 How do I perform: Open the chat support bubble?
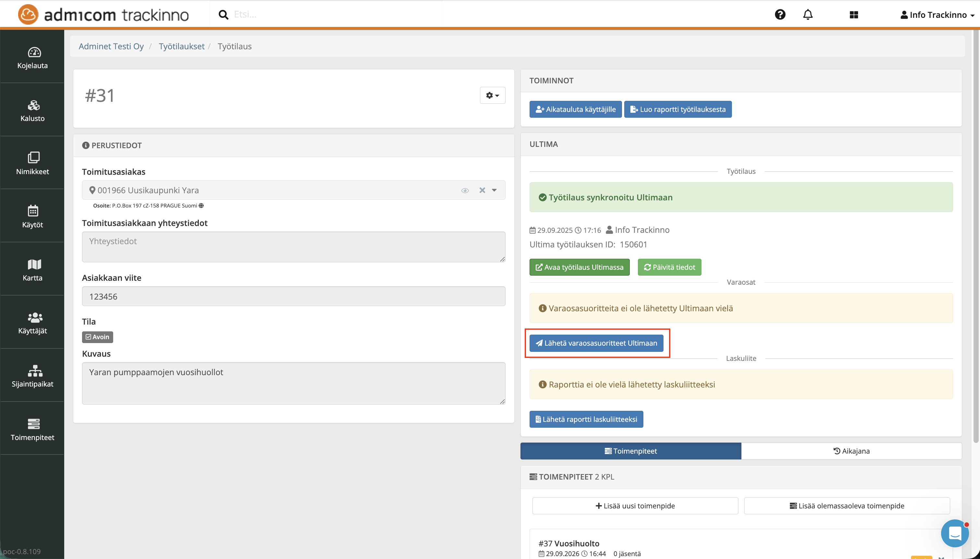click(x=954, y=533)
